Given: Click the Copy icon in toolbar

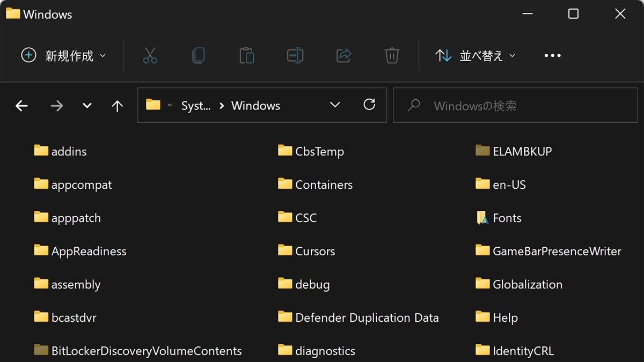Looking at the screenshot, I should click(199, 55).
